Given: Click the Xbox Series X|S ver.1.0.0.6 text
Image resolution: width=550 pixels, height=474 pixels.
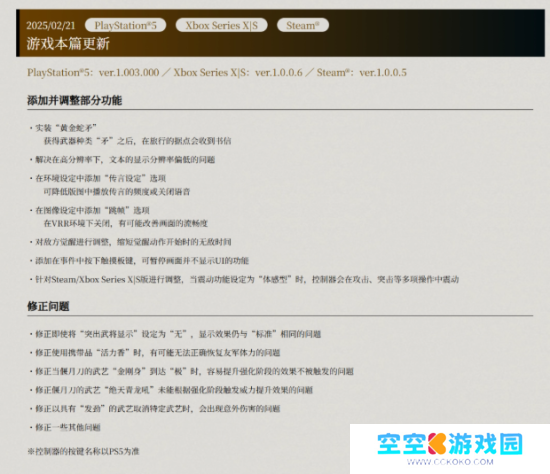Looking at the screenshot, I should [x=238, y=73].
